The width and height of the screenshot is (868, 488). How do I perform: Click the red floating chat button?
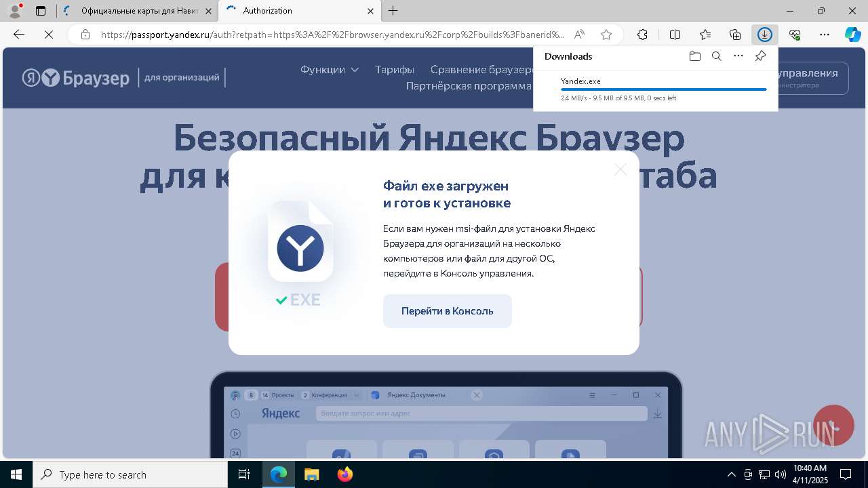point(833,425)
